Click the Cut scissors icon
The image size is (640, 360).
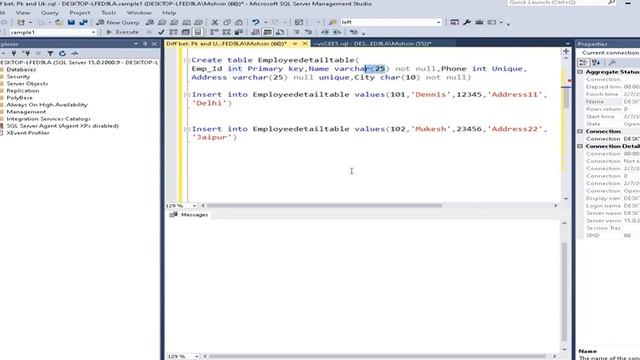pyautogui.click(x=215, y=22)
